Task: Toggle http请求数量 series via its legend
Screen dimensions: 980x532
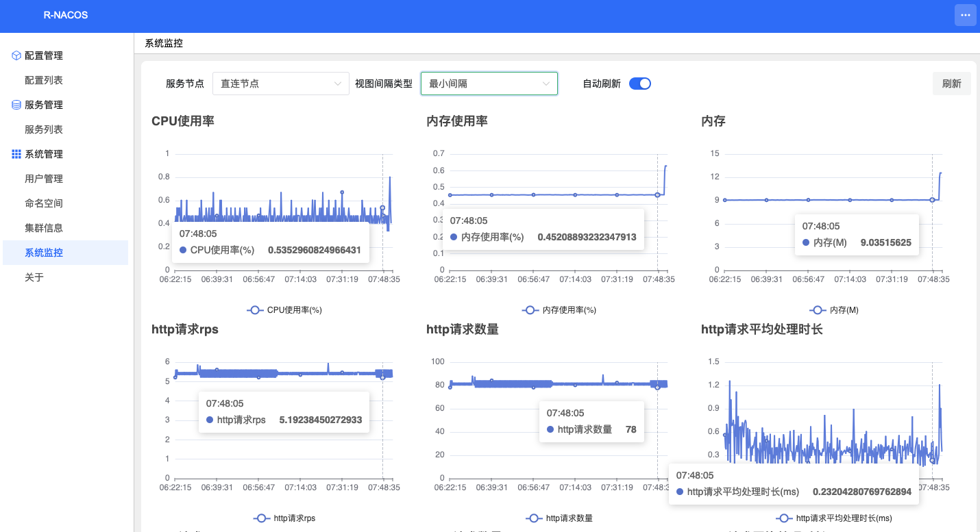Action: 559,518
